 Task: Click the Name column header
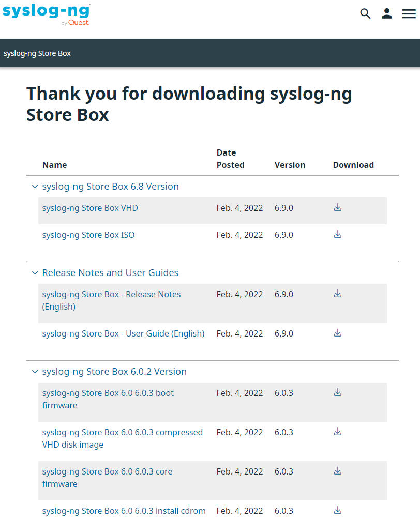(55, 165)
